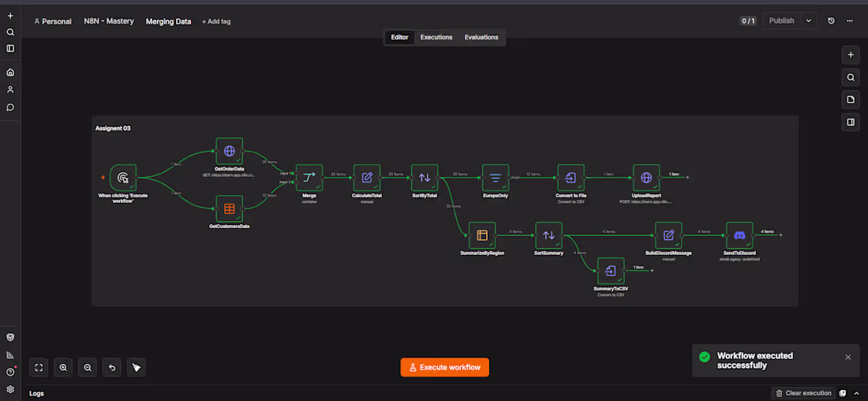Open the cube icon above sidebar insights
Viewport: 868px width, 401px height.
point(10,337)
